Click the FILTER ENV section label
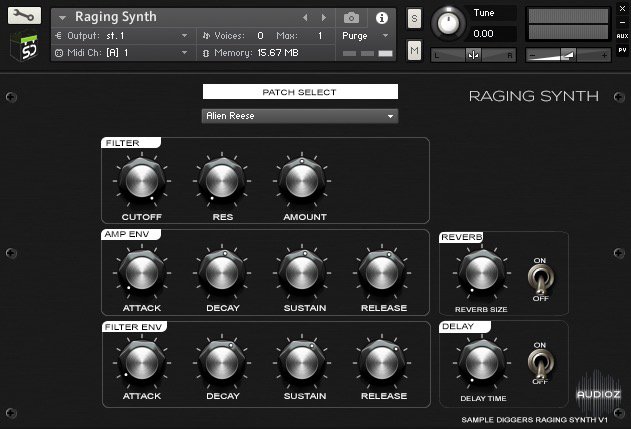Image resolution: width=631 pixels, height=429 pixels. (x=133, y=327)
